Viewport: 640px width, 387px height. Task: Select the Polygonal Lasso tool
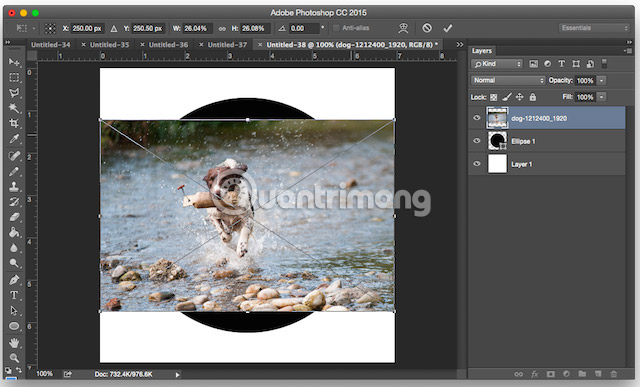[14, 93]
